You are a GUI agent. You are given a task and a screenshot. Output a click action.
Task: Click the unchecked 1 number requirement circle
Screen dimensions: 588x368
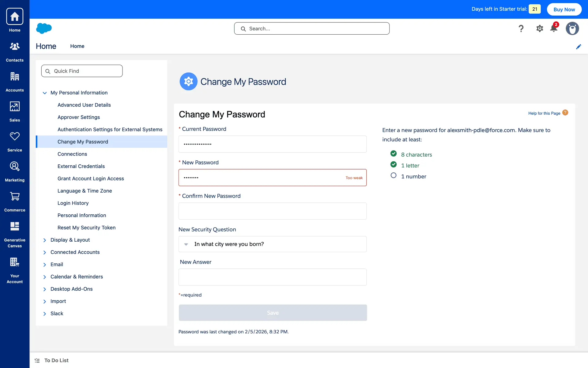click(394, 175)
